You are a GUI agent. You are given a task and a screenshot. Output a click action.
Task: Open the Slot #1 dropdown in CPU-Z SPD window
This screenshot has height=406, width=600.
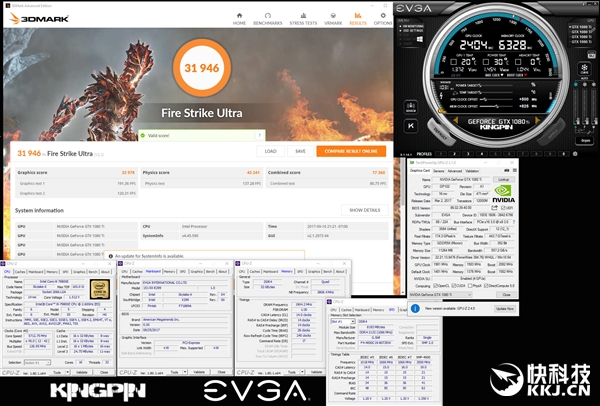pyautogui.click(x=343, y=321)
